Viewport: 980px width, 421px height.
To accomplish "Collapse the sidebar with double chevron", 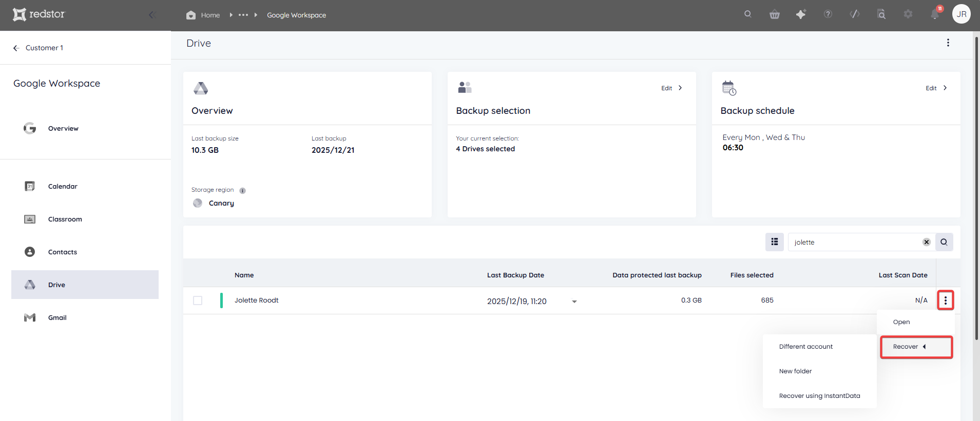I will 152,15.
